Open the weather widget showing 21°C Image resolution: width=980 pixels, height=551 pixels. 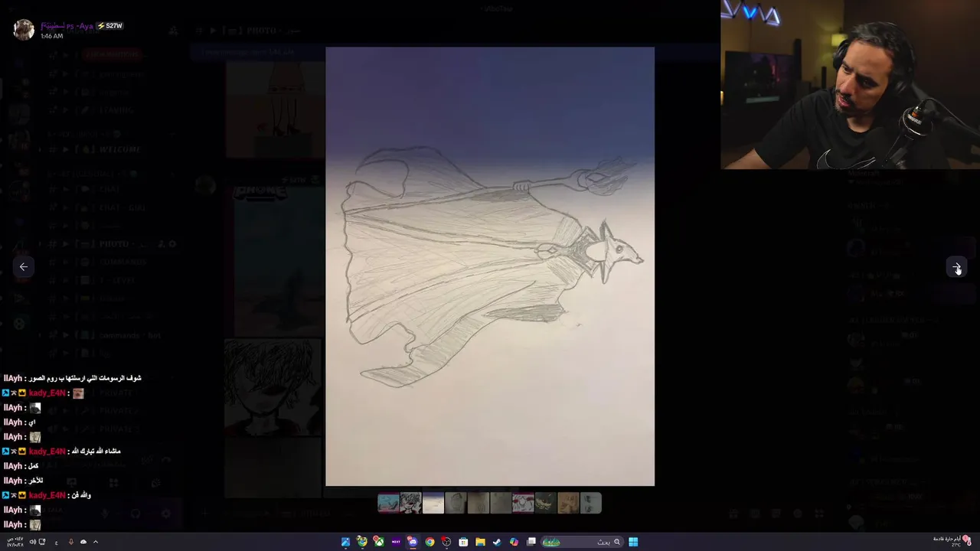[x=952, y=542]
